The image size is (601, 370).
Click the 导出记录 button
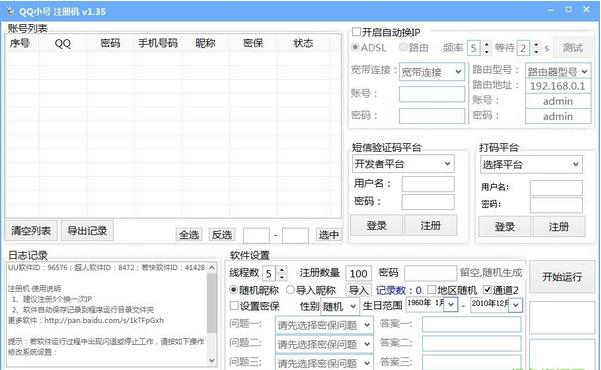(87, 230)
